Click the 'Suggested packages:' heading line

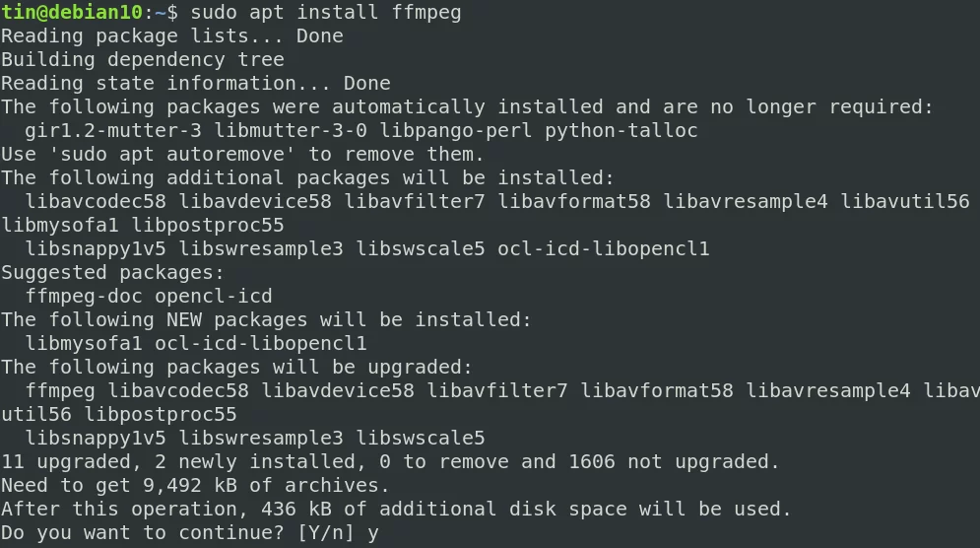coord(112,273)
